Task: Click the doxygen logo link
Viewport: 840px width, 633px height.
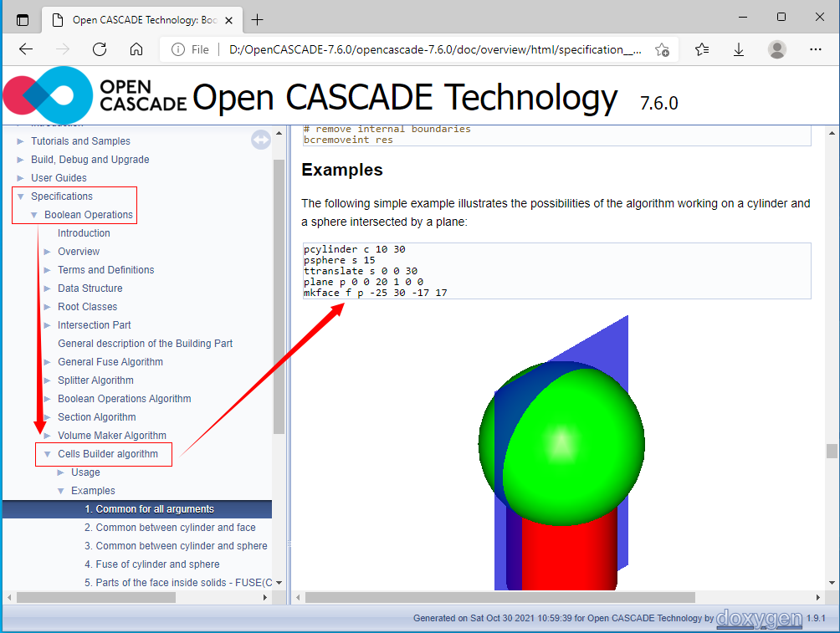Action: tap(759, 619)
